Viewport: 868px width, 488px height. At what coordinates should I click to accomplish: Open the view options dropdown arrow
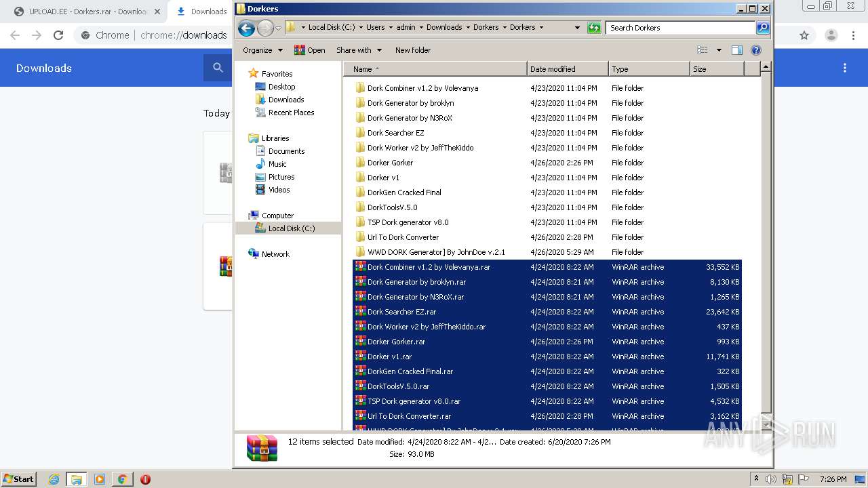(719, 50)
